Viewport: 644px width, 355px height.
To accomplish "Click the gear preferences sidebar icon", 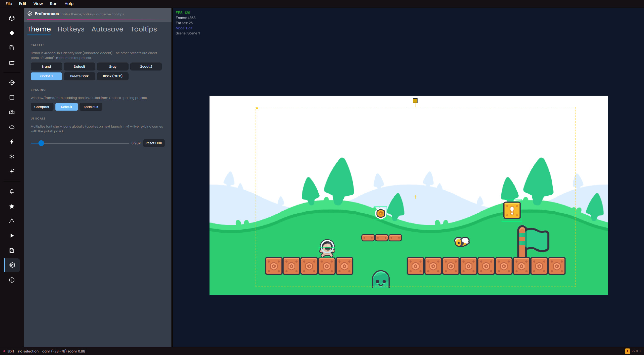I will tap(12, 265).
